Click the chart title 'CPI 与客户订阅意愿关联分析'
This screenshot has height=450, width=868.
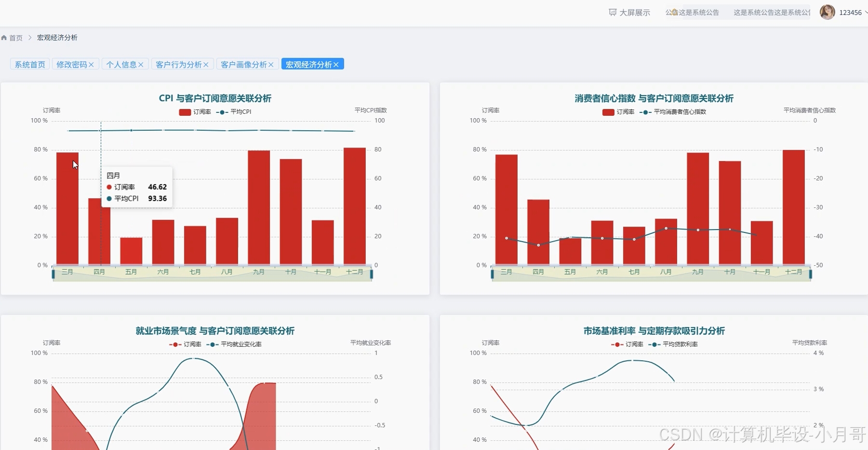215,98
